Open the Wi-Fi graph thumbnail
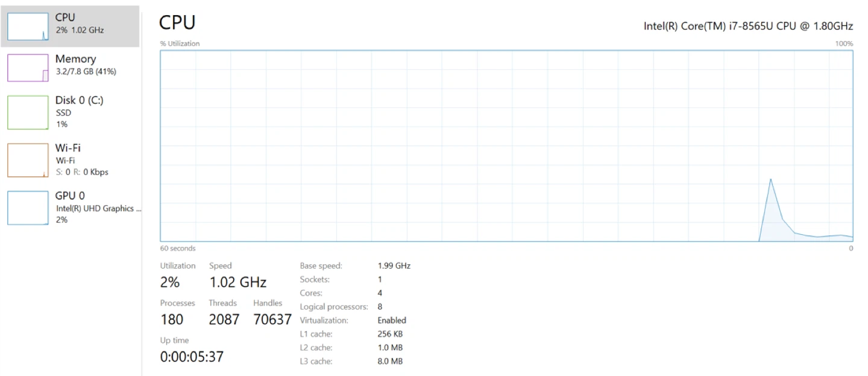 [x=28, y=160]
